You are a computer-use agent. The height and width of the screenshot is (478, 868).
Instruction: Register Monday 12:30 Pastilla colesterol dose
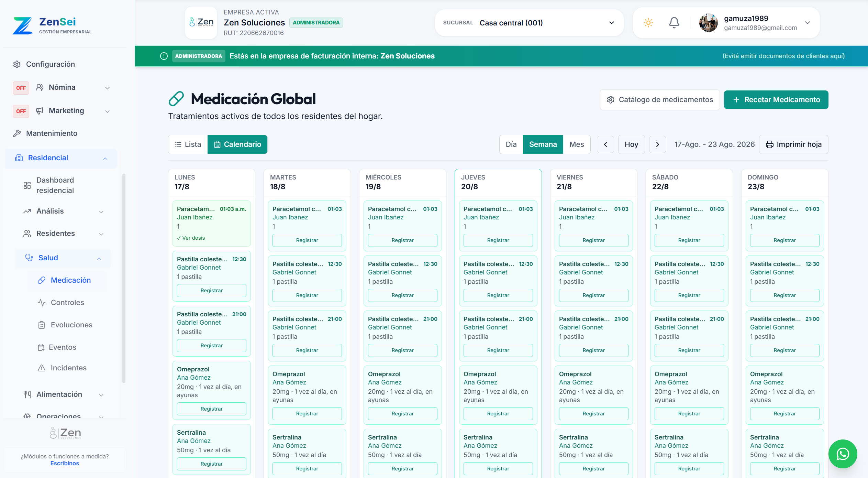tap(212, 291)
